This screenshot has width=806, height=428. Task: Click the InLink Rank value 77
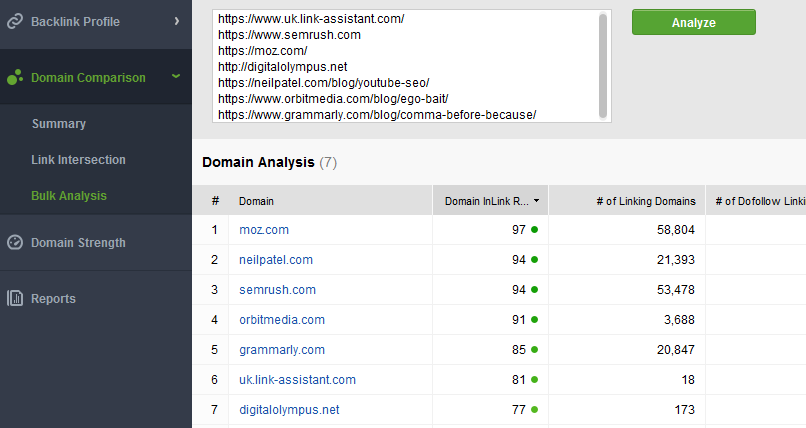(519, 410)
